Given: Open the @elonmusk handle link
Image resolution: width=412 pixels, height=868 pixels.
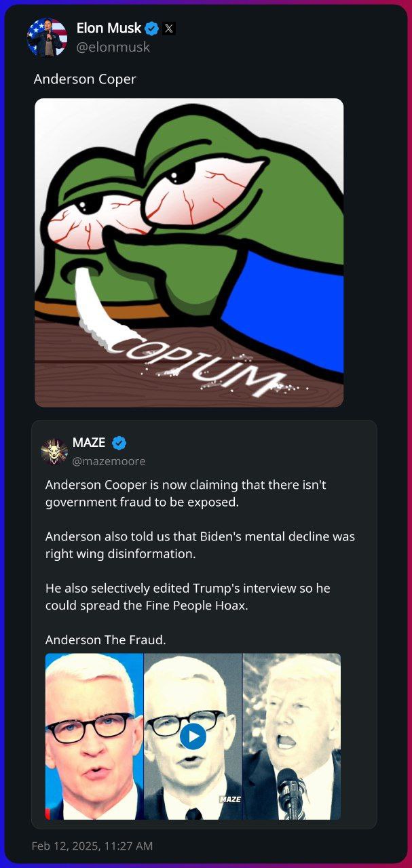Looking at the screenshot, I should 113,47.
